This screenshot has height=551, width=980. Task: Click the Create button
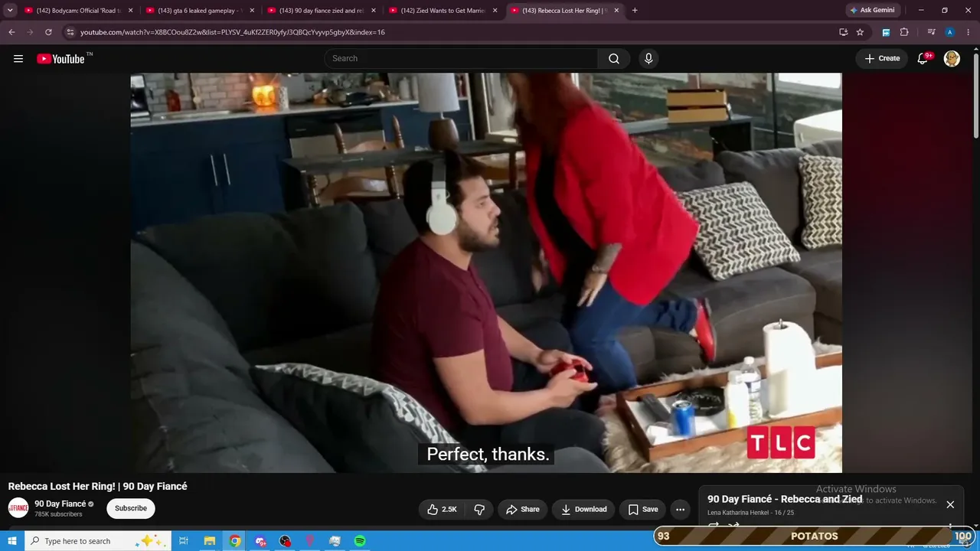[x=882, y=59]
